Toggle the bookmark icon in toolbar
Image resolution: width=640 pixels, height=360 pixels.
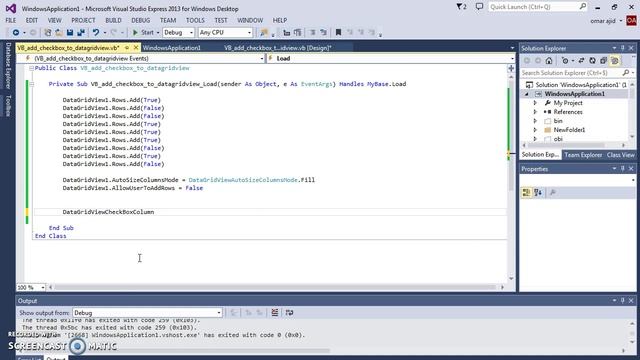click(338, 32)
